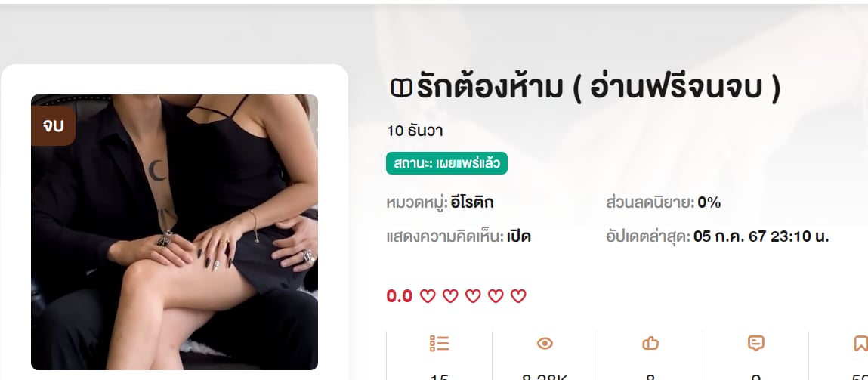The image size is (868, 380).
Task: Click the 0% novel discount value
Action: (x=709, y=202)
